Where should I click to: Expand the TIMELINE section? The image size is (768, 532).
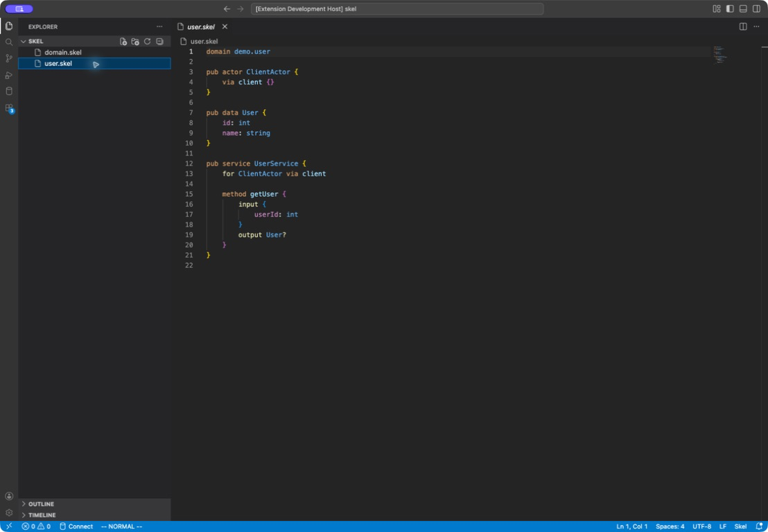coord(94,515)
